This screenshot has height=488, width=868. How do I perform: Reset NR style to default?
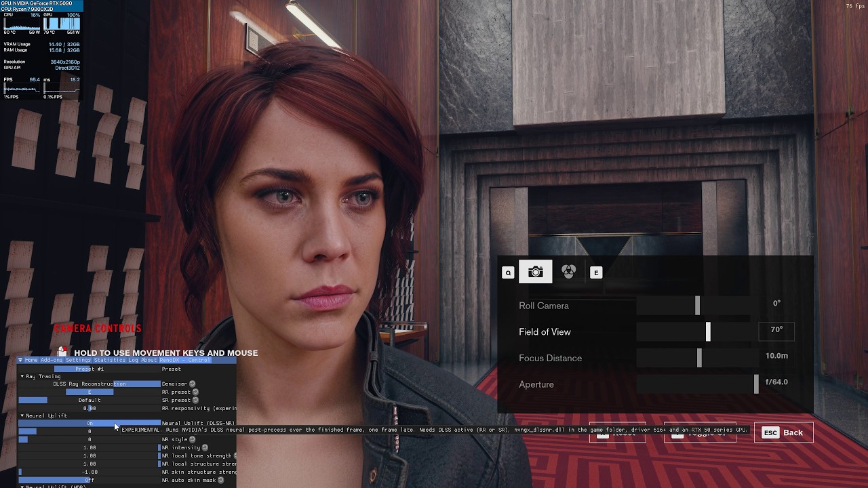tap(192, 440)
